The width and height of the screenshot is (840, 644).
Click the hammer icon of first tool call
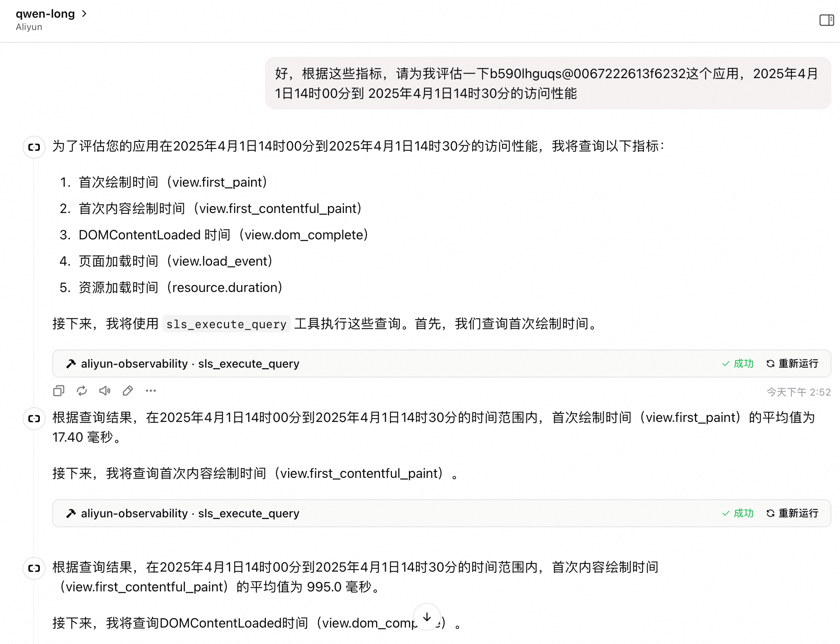tap(71, 364)
